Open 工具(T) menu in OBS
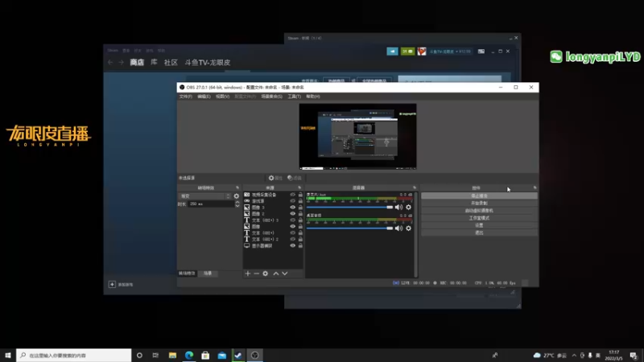The image size is (644, 362). click(x=294, y=97)
